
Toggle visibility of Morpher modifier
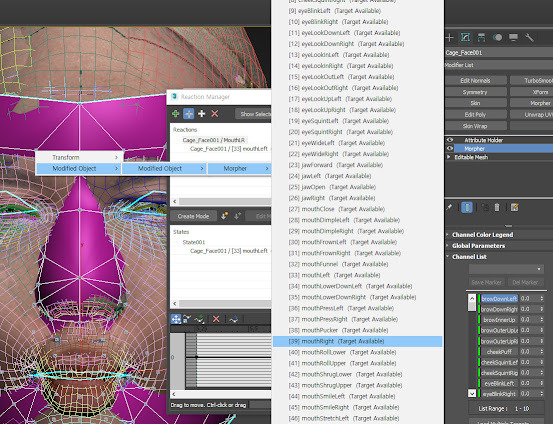tap(450, 149)
